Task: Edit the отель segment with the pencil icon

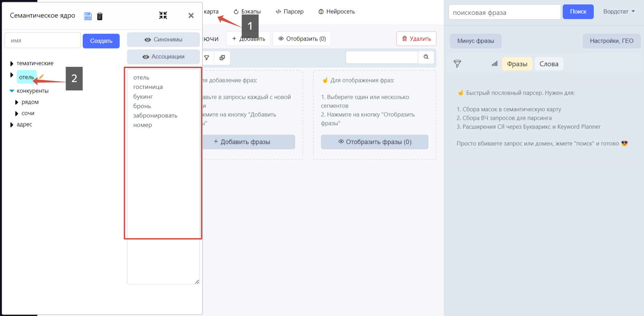Action: 41,77
